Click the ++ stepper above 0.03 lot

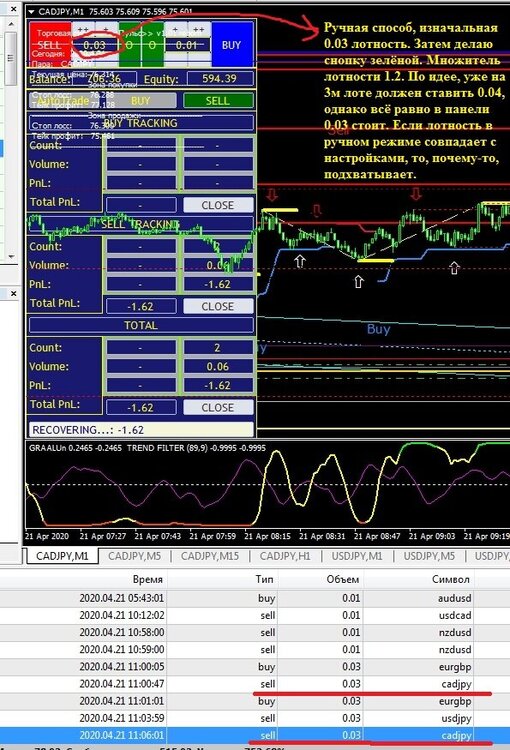tap(83, 30)
